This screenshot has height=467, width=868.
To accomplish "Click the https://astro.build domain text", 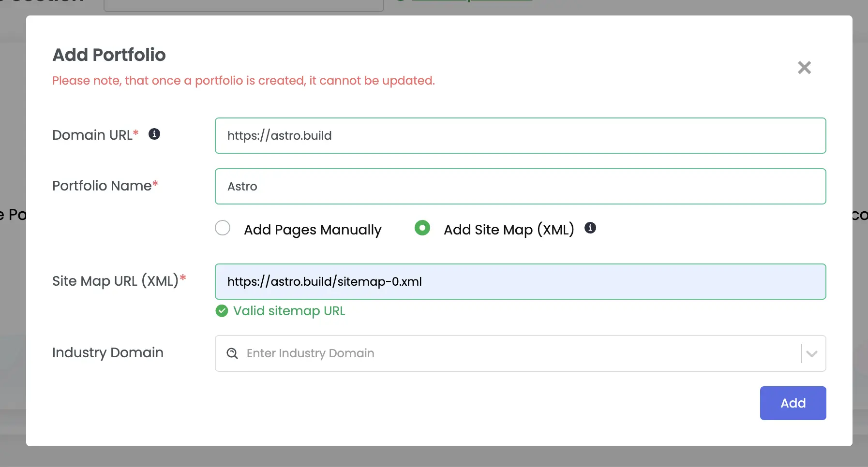I will pos(280,136).
